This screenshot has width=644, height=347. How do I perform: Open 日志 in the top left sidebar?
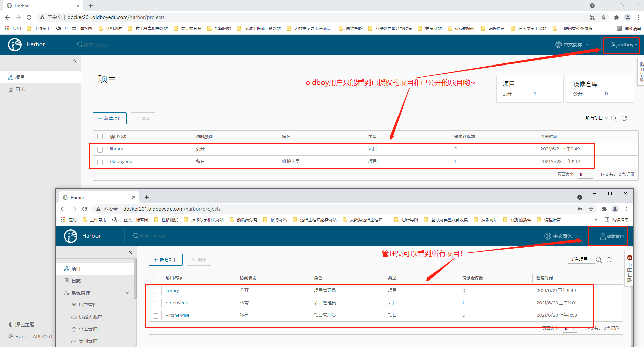pos(20,89)
